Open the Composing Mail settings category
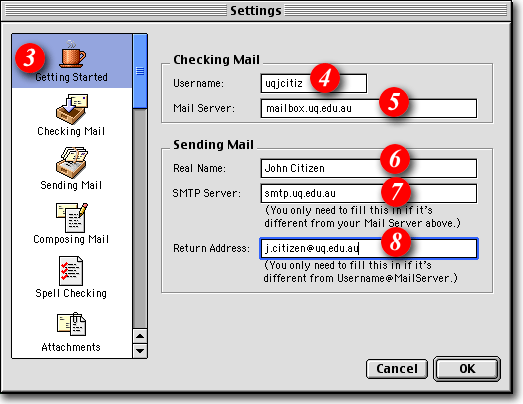Screen dimensions: 523x404 [71, 224]
